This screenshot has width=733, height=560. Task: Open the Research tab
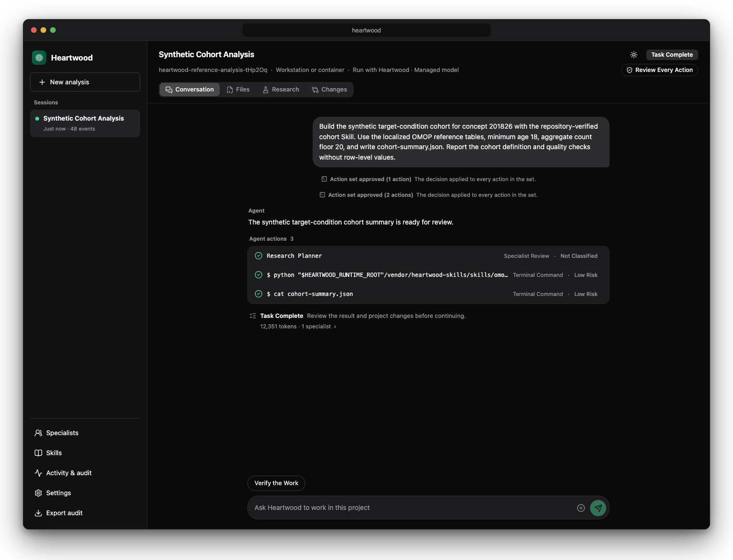(281, 90)
